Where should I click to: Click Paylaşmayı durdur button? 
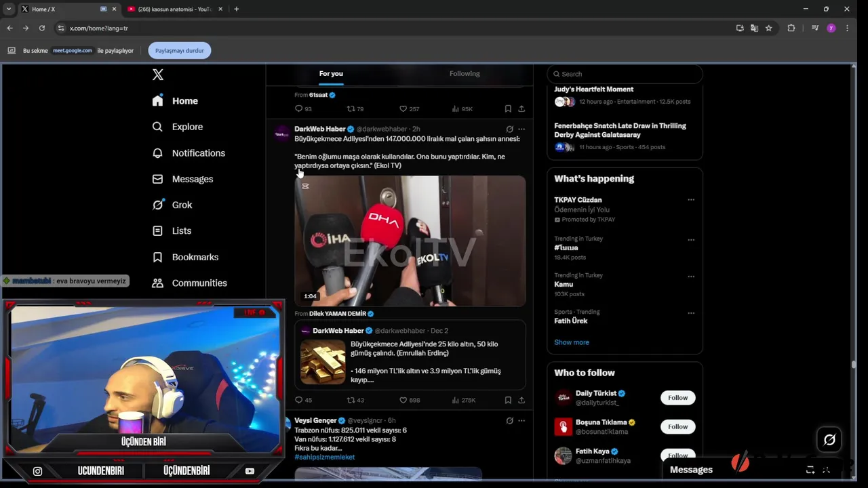180,50
